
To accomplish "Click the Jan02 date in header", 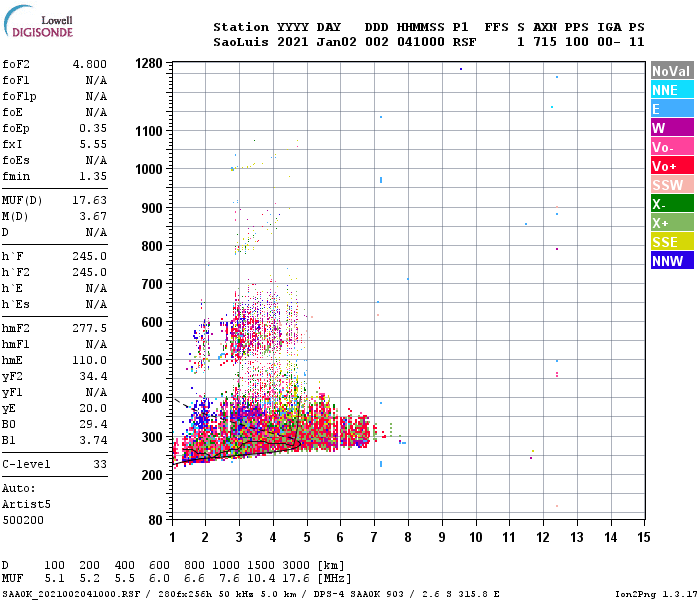I will 337,42.
